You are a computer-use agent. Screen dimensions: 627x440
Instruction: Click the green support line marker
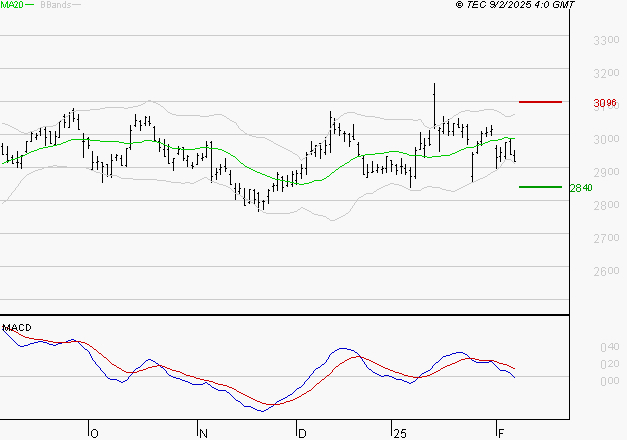(x=540, y=187)
